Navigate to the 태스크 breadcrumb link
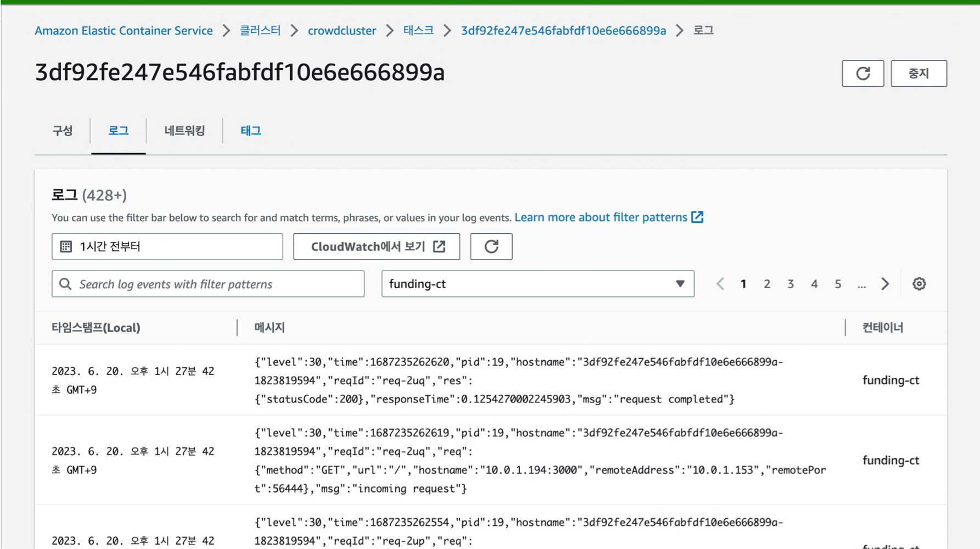The width and height of the screenshot is (980, 549). [x=418, y=31]
